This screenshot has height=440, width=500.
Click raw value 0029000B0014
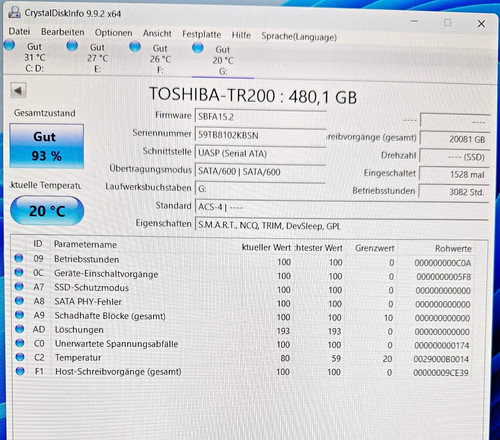click(441, 359)
